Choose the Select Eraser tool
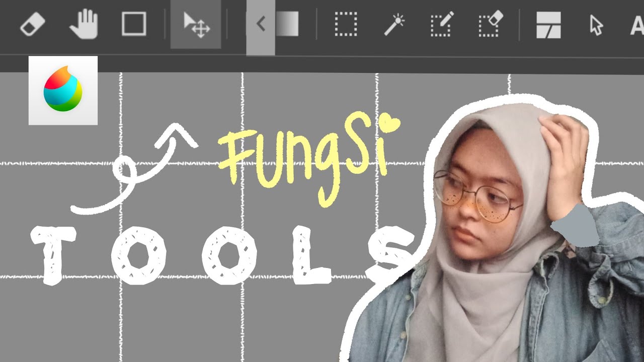644x362 pixels. pos(491,24)
